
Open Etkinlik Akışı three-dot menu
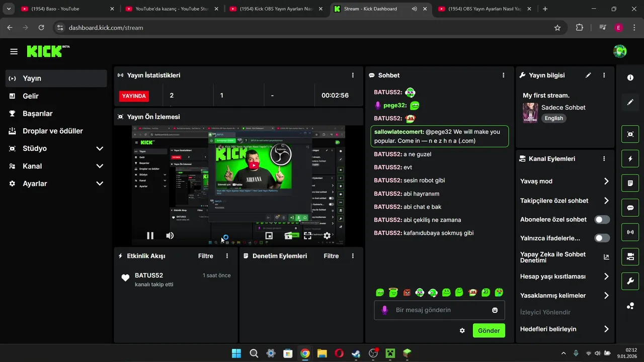227,256
